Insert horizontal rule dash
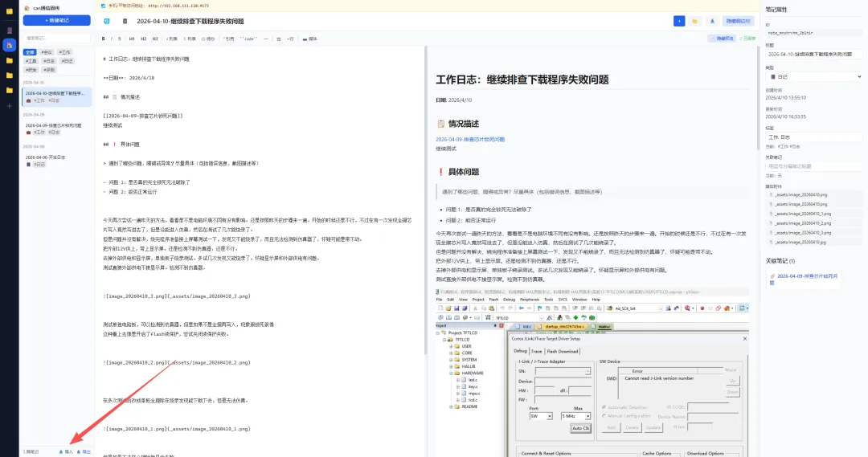The width and height of the screenshot is (868, 457). [x=266, y=39]
